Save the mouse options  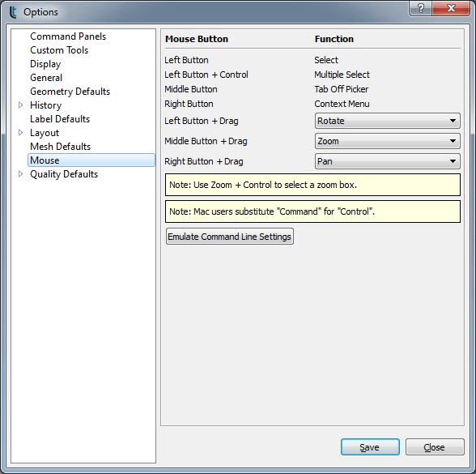coord(370,447)
